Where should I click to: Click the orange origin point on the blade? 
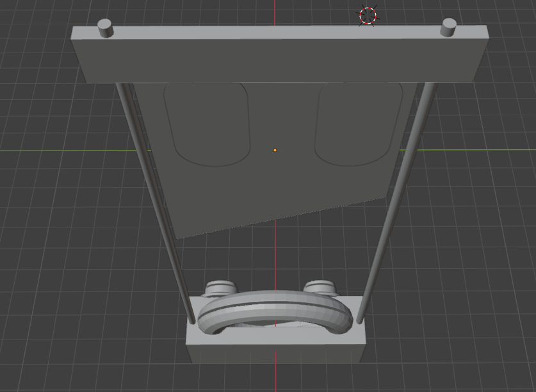click(x=275, y=150)
